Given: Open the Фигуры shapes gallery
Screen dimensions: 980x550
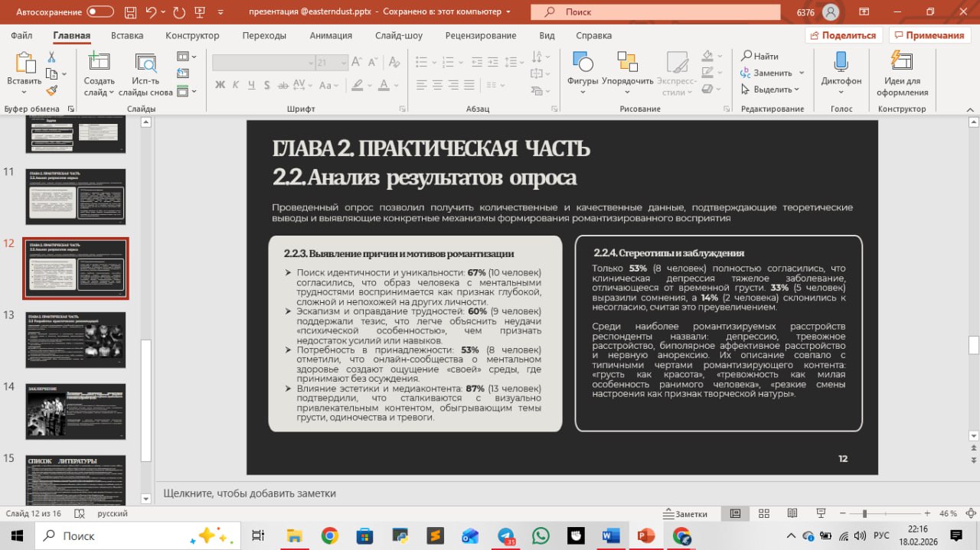Looking at the screenshot, I should pos(583,73).
